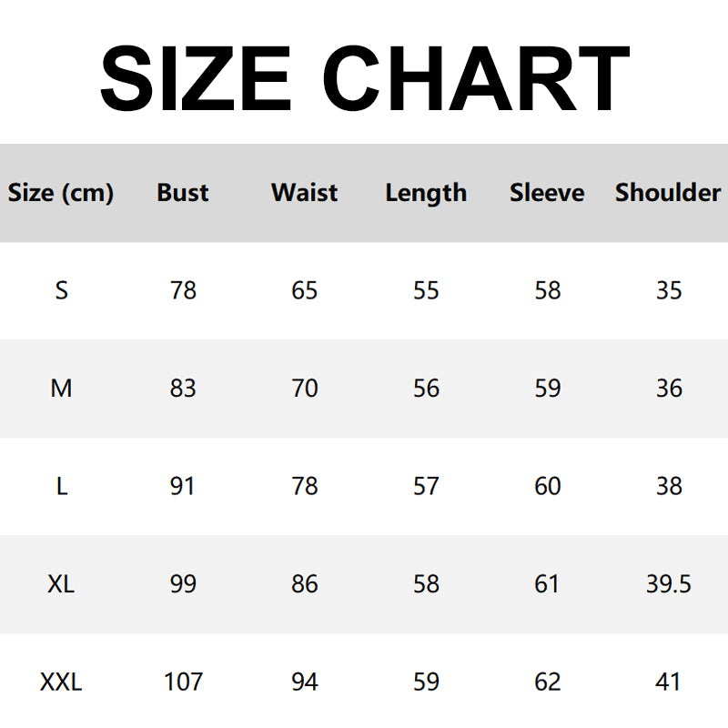This screenshot has width=728, height=728.
Task: Select the 107 bust value for XXL
Action: [183, 682]
